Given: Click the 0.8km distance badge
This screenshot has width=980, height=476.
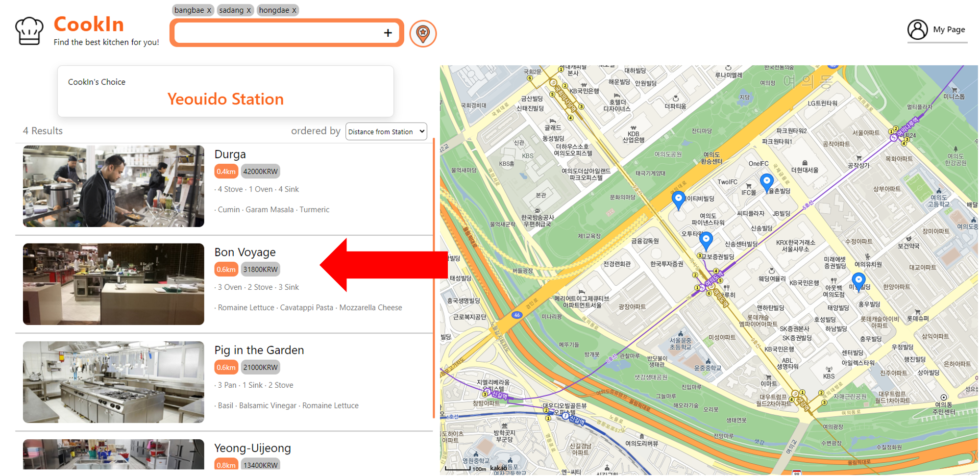Looking at the screenshot, I should coord(226,465).
